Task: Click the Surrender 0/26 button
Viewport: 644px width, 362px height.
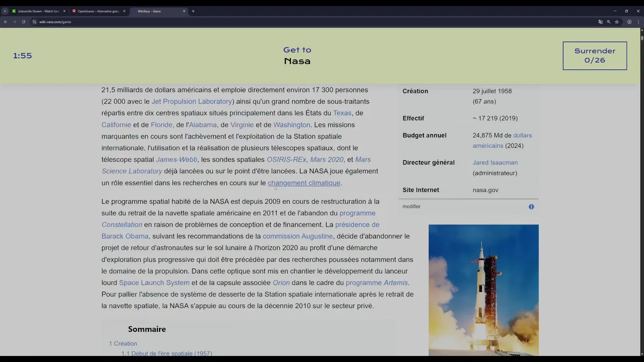Action: click(x=595, y=56)
